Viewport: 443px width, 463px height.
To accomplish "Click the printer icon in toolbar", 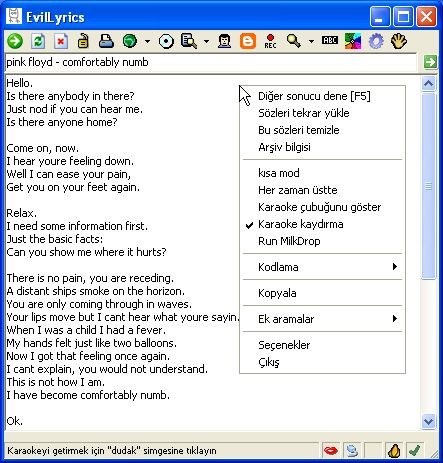I will click(x=106, y=41).
